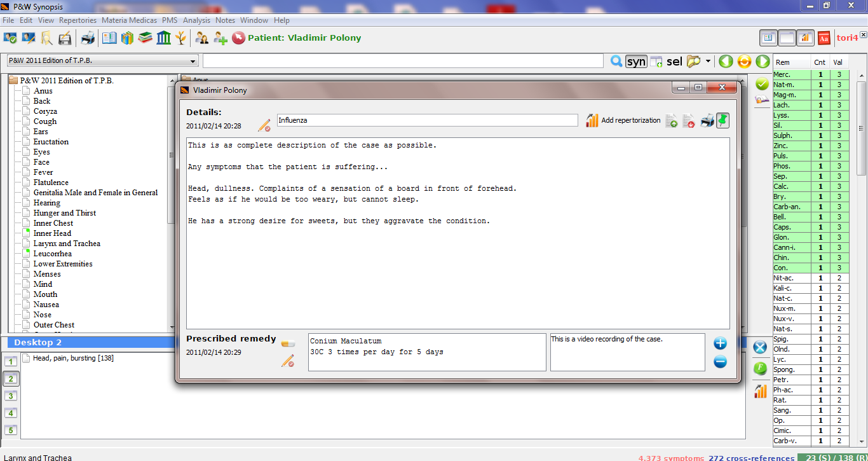
Task: Toggle the repertorization chart view button
Action: tap(805, 38)
